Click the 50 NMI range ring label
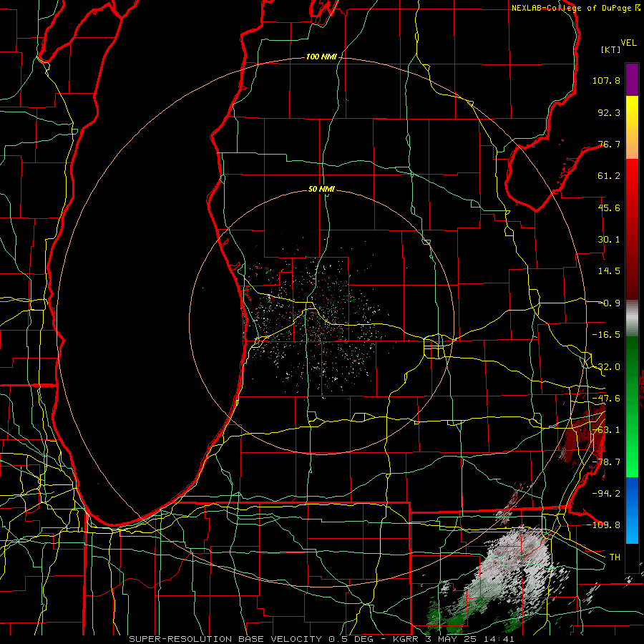Image resolution: width=644 pixels, height=644 pixels. tap(321, 189)
